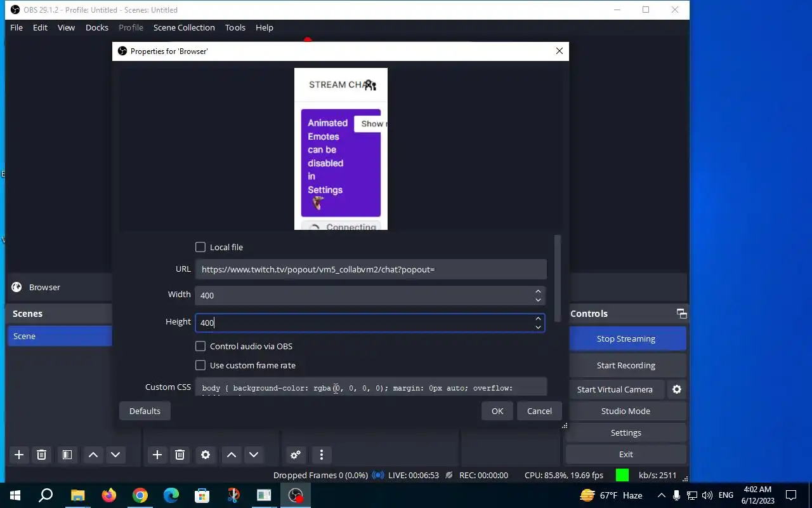Screen dimensions: 812x508
Task: Increase Width value with up arrow
Action: pyautogui.click(x=538, y=291)
